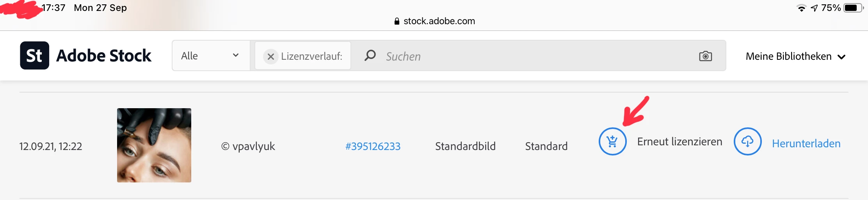Click the Herunterladen link
This screenshot has height=200, width=868.
click(x=806, y=143)
